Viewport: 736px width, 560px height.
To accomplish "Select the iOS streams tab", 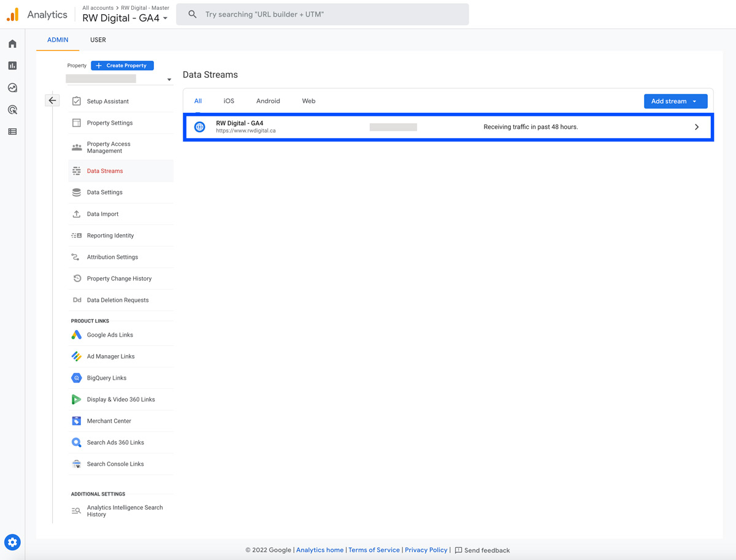I will coord(229,101).
